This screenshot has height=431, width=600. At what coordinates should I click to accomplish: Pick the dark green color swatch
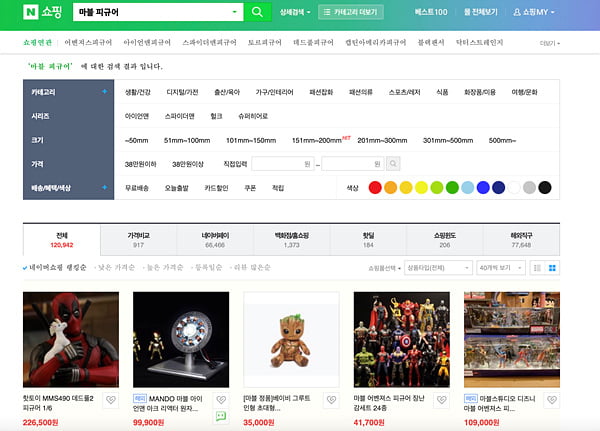pos(452,188)
